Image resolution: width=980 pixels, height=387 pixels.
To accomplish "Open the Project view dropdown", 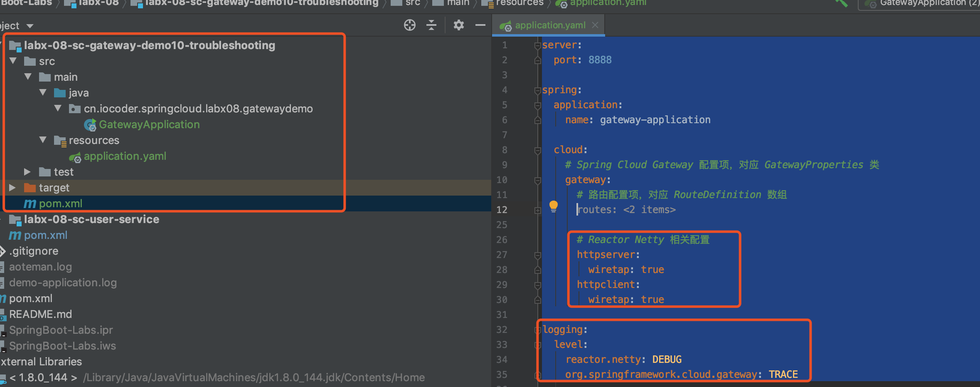I will pyautogui.click(x=30, y=26).
